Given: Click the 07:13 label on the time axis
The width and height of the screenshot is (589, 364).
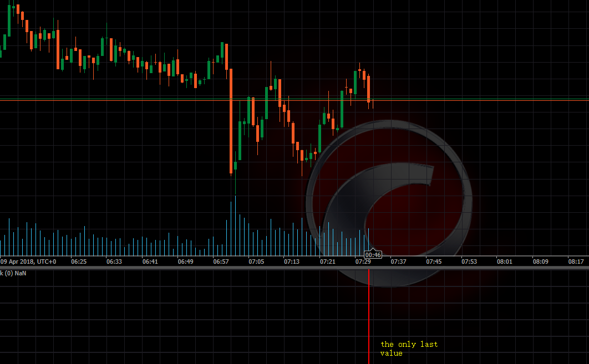Looking at the screenshot, I should point(292,262).
